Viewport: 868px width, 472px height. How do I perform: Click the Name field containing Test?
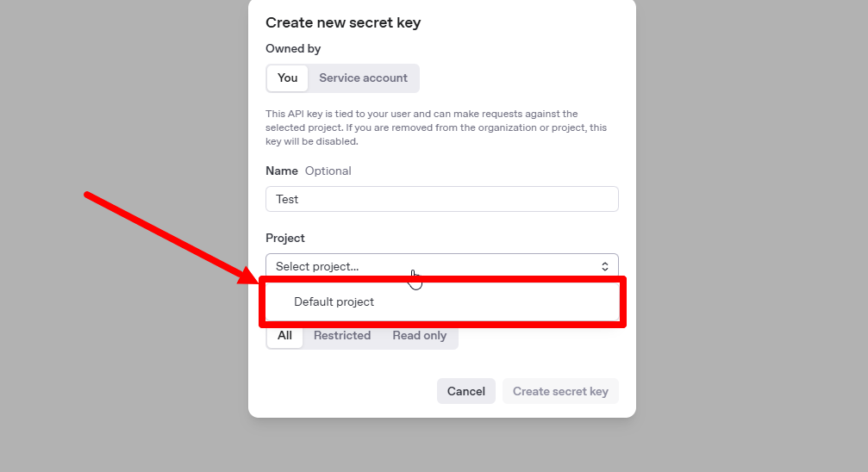point(441,199)
